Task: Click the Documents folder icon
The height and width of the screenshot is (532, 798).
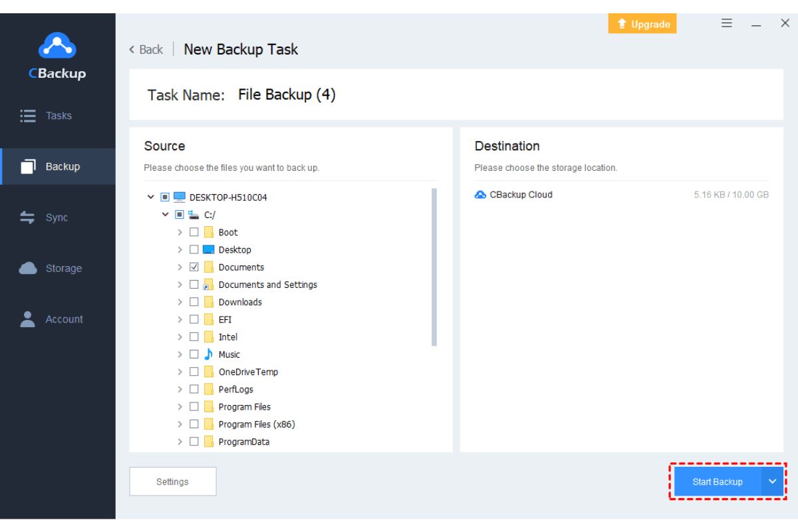Action: tap(209, 267)
